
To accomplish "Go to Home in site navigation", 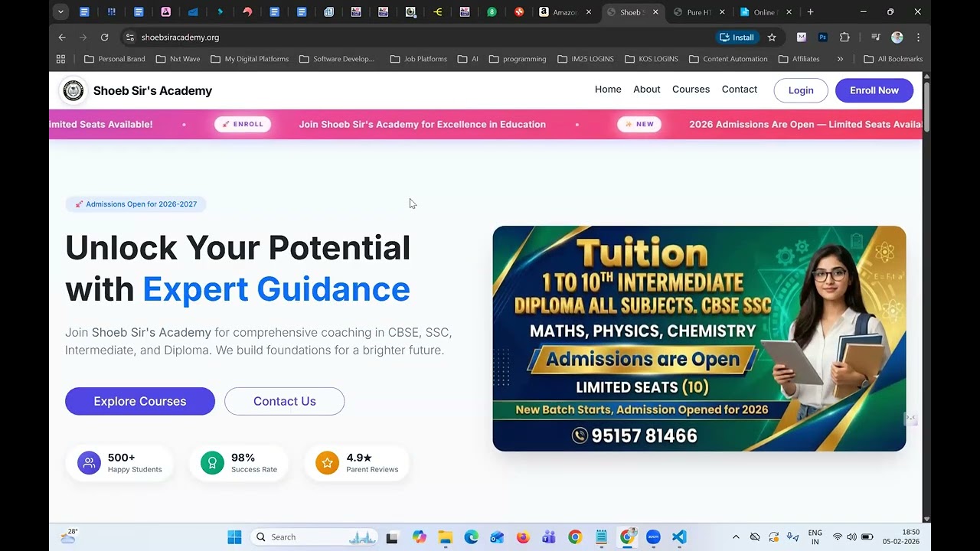I will click(x=608, y=90).
